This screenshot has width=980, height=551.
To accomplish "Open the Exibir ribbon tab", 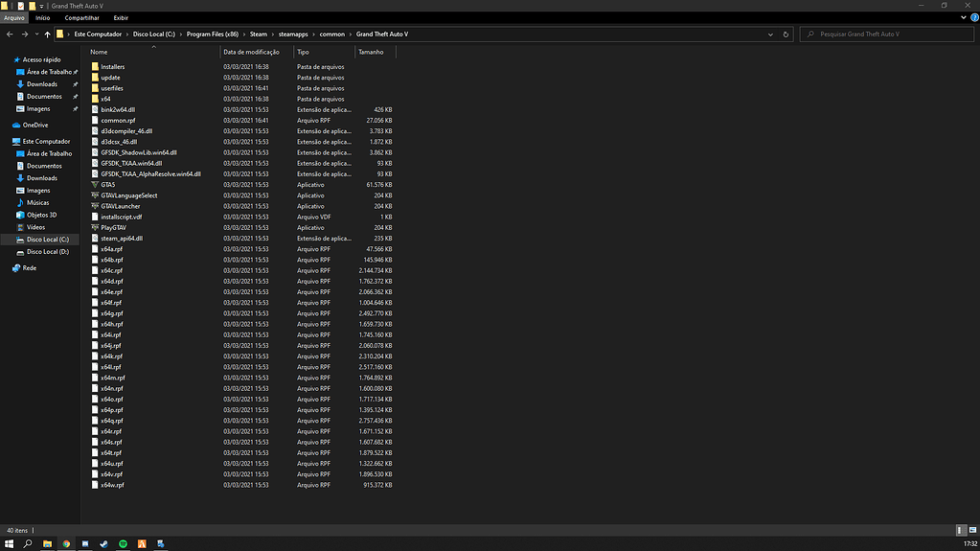I will pos(121,17).
